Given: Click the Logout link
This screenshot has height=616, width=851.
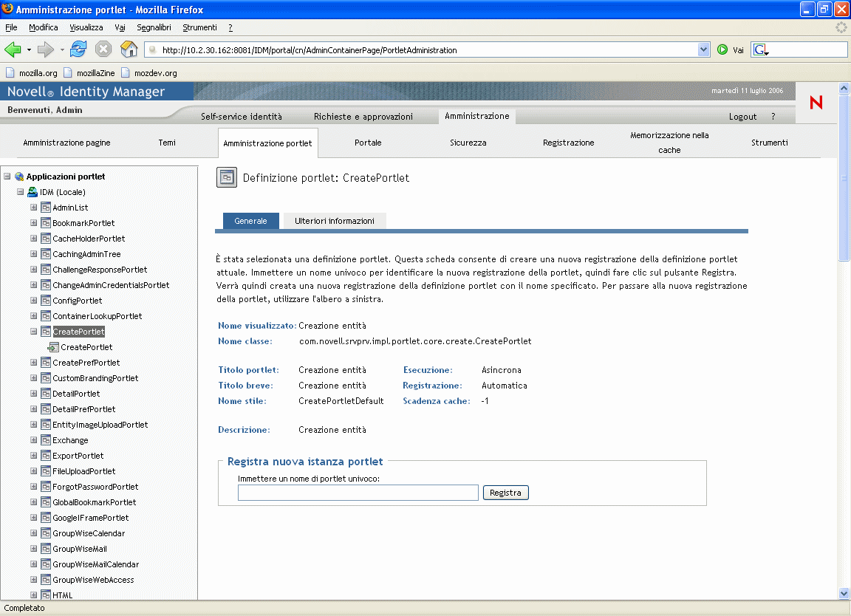Looking at the screenshot, I should (742, 117).
